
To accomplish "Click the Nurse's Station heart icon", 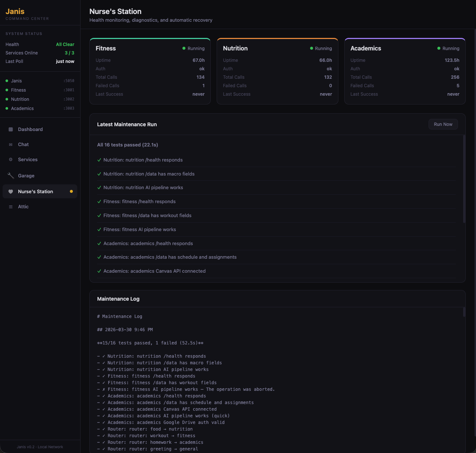I will click(11, 192).
